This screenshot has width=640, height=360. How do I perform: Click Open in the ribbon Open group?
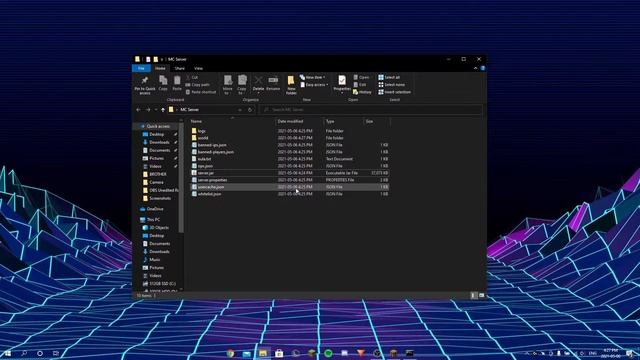pyautogui.click(x=361, y=77)
